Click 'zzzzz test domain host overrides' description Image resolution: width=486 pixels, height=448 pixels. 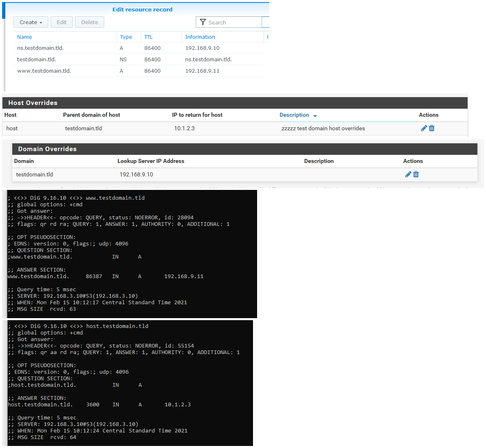[323, 128]
